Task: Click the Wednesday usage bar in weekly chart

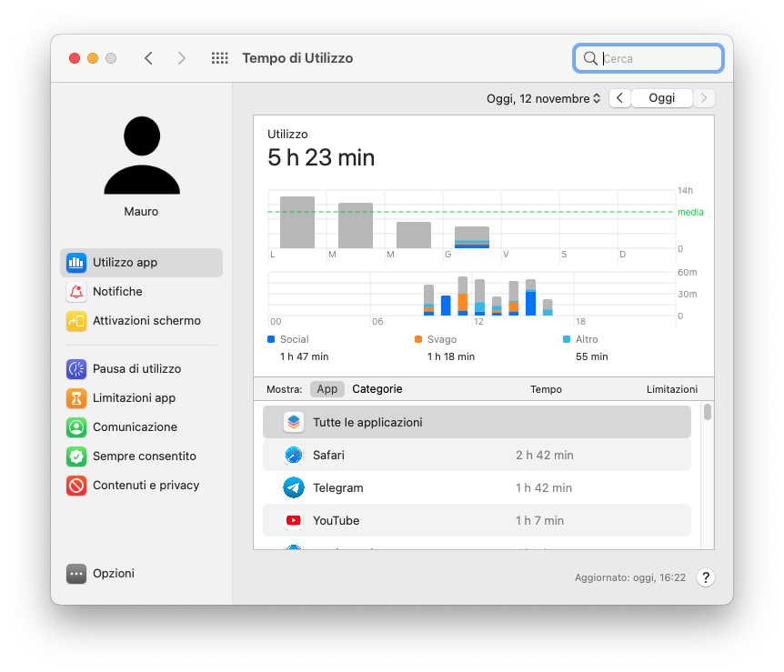Action: (x=414, y=235)
